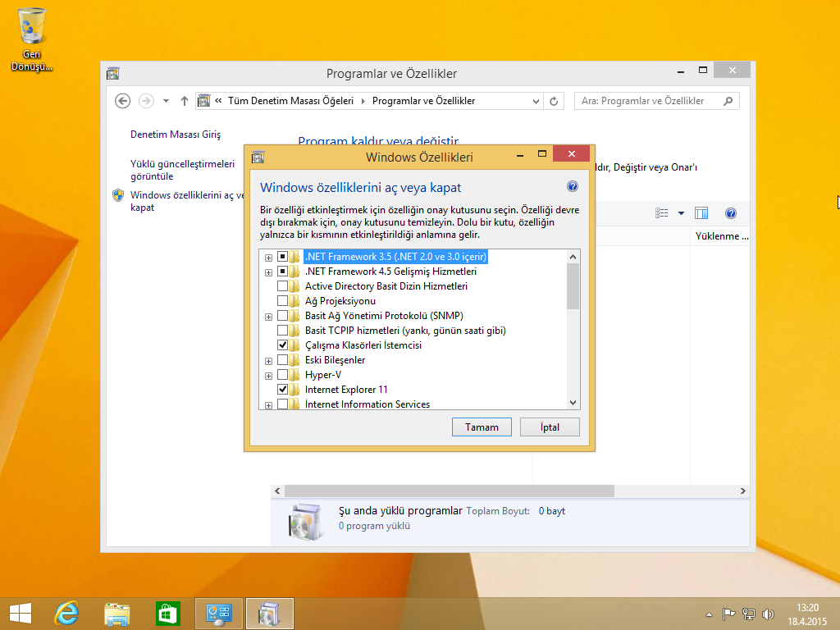Click Programlar ve Özellikler title bar icon
840x630 pixels.
[x=112, y=73]
